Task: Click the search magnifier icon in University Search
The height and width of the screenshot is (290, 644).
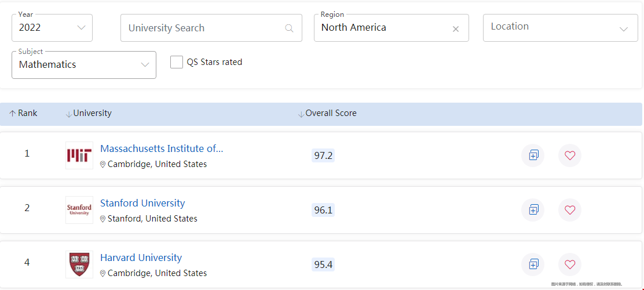Action: (289, 28)
